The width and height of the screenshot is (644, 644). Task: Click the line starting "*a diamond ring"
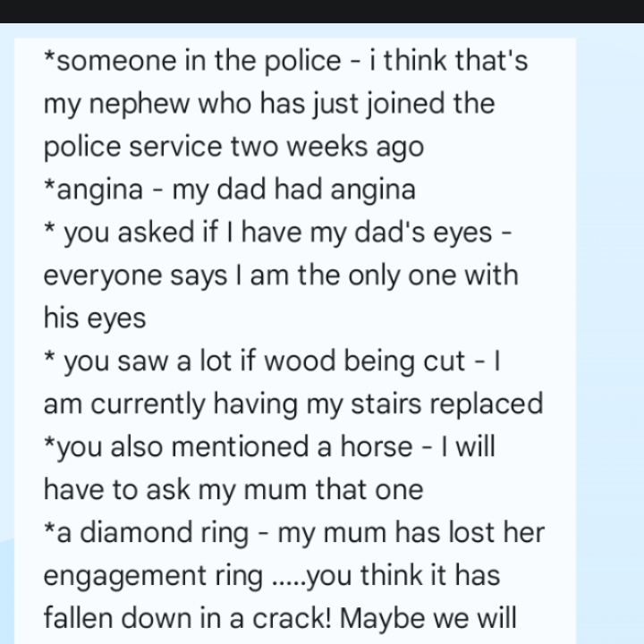(x=293, y=532)
